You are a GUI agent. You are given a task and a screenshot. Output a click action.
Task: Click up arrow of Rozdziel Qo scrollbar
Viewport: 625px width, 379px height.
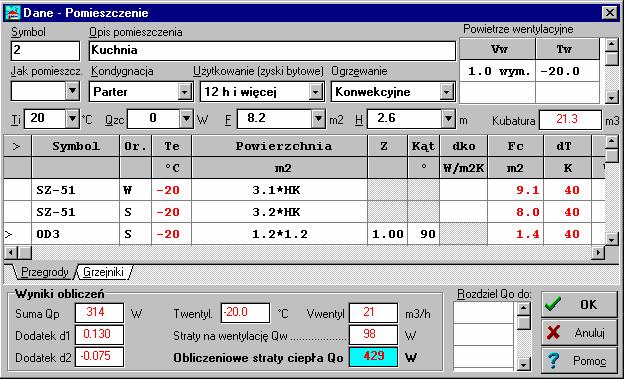click(x=524, y=308)
